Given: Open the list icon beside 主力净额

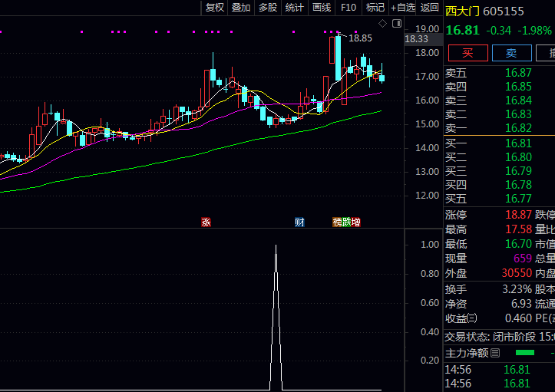Looking at the screenshot, I should [495, 353].
